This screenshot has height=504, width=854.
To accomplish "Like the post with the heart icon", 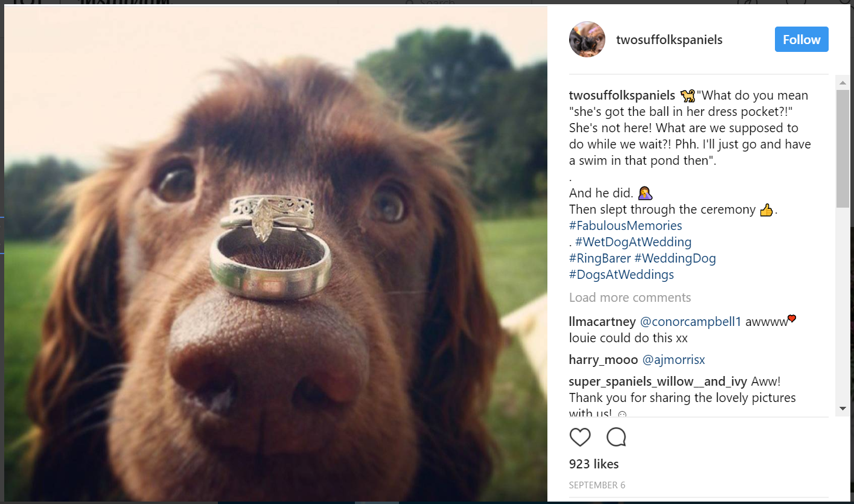I will pos(580,437).
